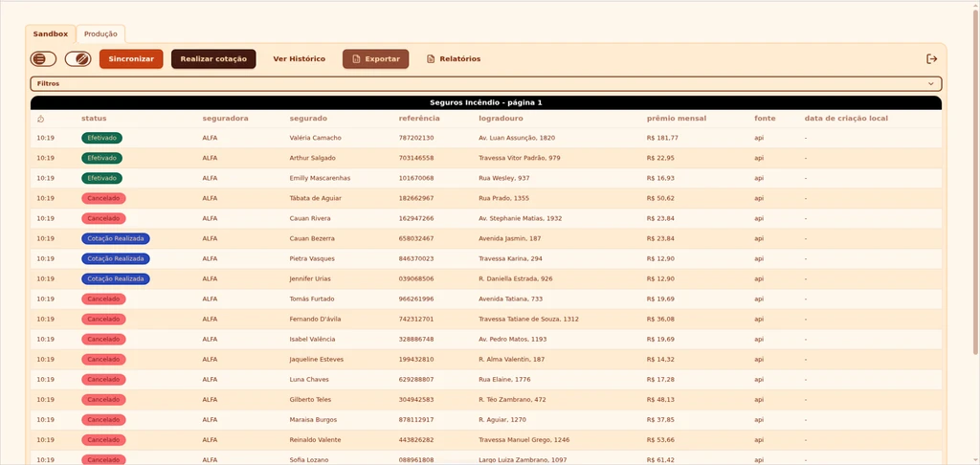Viewport: 980px width, 465px height.
Task: Click Cancelado badge in Tomás Furtado row
Action: (x=103, y=299)
